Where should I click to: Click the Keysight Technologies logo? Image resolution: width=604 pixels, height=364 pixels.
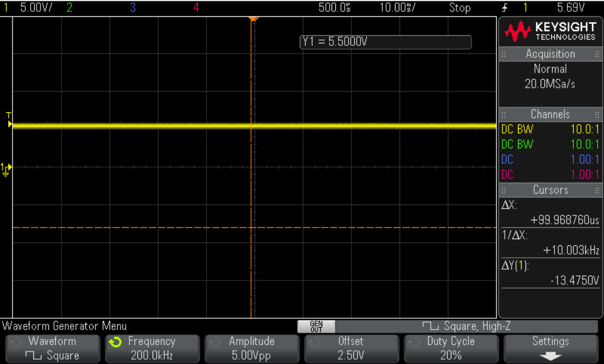click(x=551, y=31)
